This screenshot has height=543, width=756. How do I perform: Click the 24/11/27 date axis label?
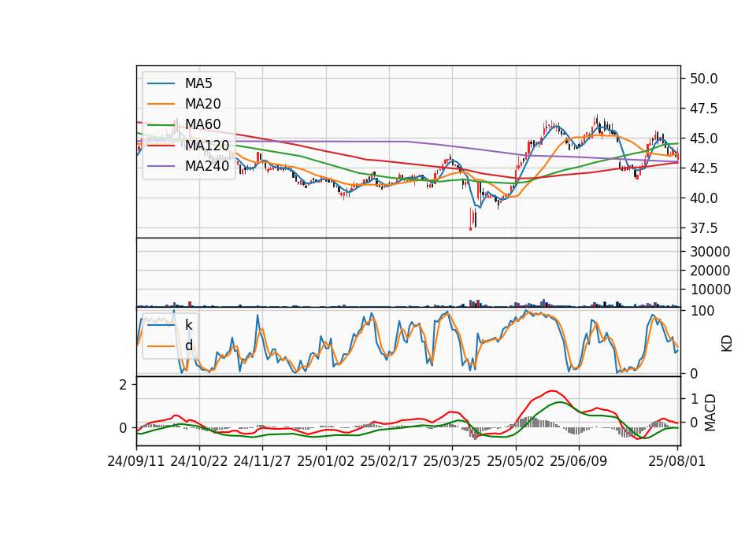tap(262, 461)
